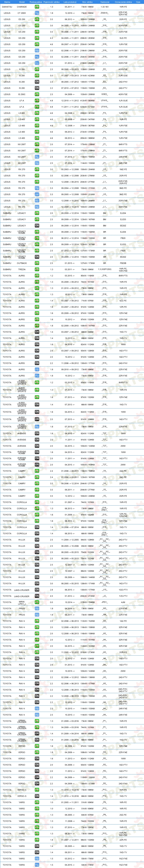Viewport: 144px width, 868px height.
Task: Click the 'Opis' column header
Action: (x=138, y=2)
